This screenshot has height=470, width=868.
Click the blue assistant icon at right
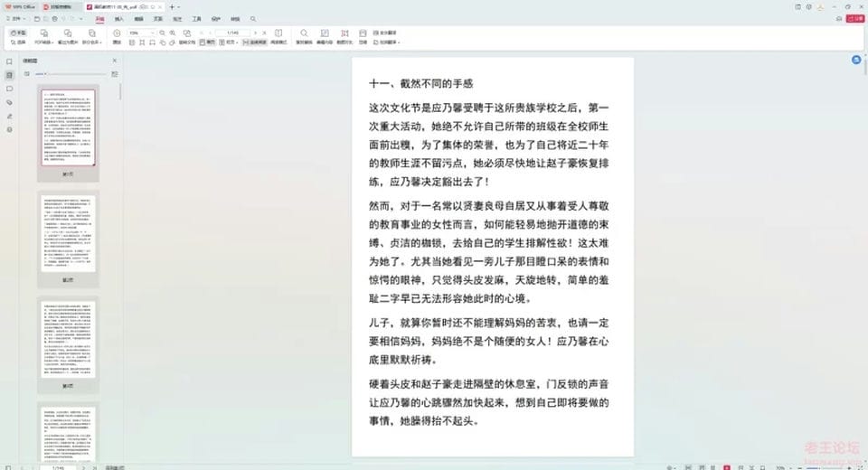pos(856,60)
